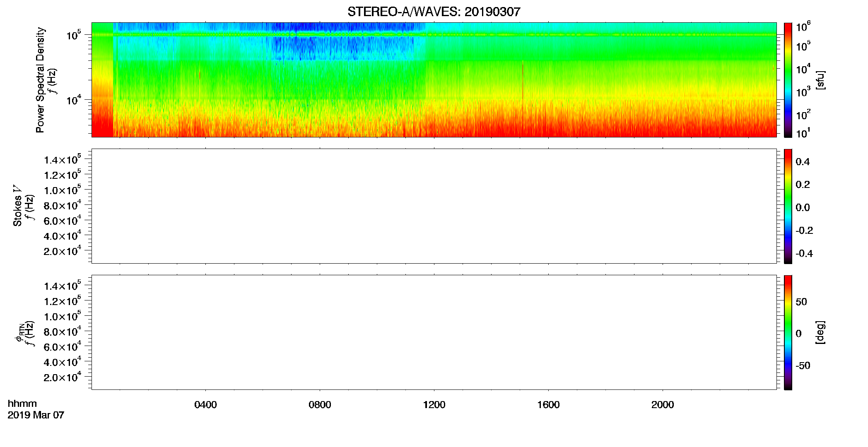Click the 2.0×10^4 tick on phi RTN axis
Viewport: 868px width, 447px height.
[63, 377]
